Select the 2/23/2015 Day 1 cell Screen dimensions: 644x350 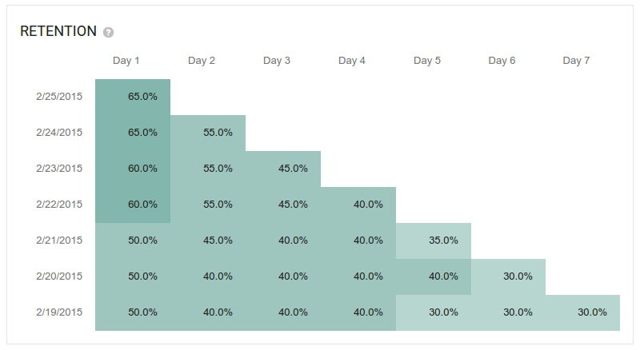click(x=133, y=169)
